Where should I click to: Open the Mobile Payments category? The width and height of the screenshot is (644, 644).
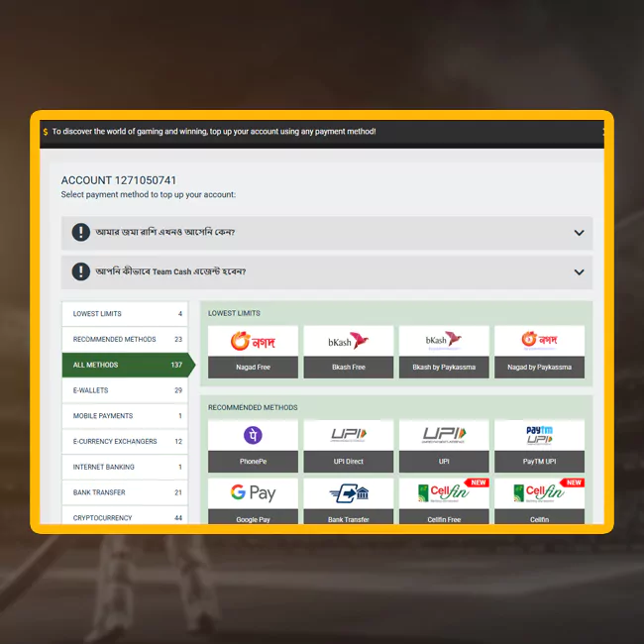[x=125, y=416]
